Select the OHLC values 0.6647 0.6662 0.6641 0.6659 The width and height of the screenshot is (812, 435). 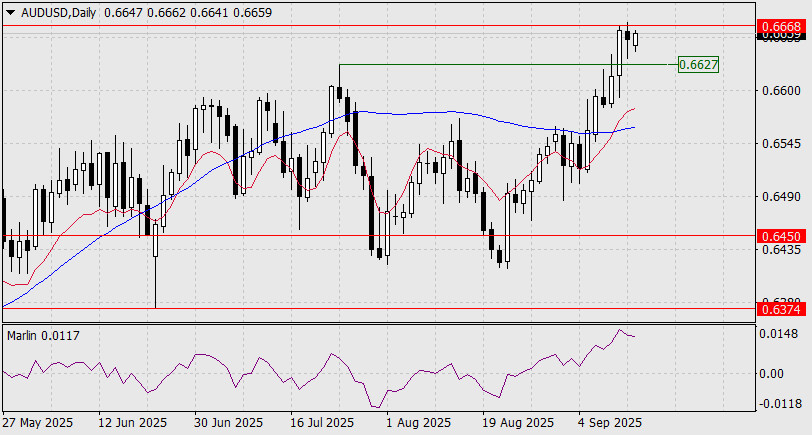pos(188,12)
